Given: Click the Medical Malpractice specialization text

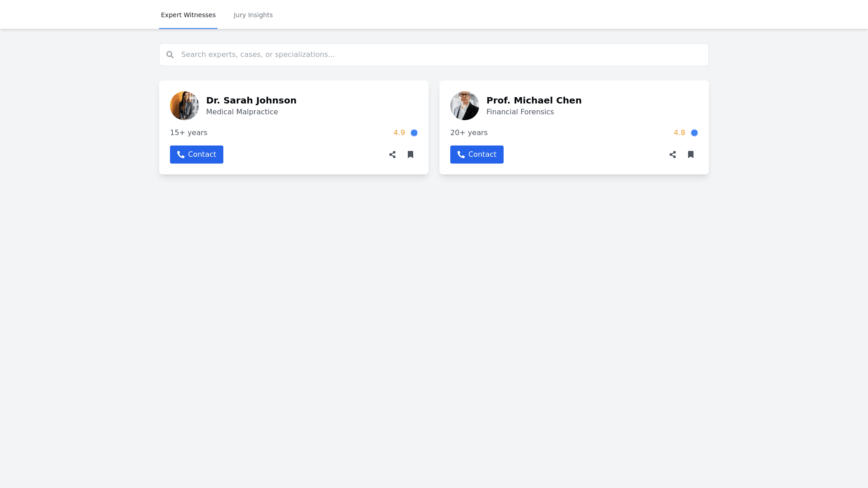Looking at the screenshot, I should pos(242,112).
